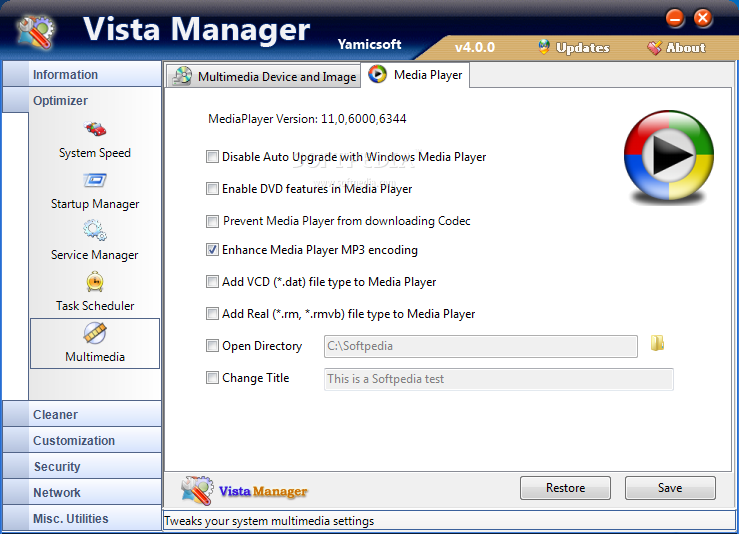The height and width of the screenshot is (534, 739).
Task: Click the MediaPlayer Version text
Action: coord(307,119)
